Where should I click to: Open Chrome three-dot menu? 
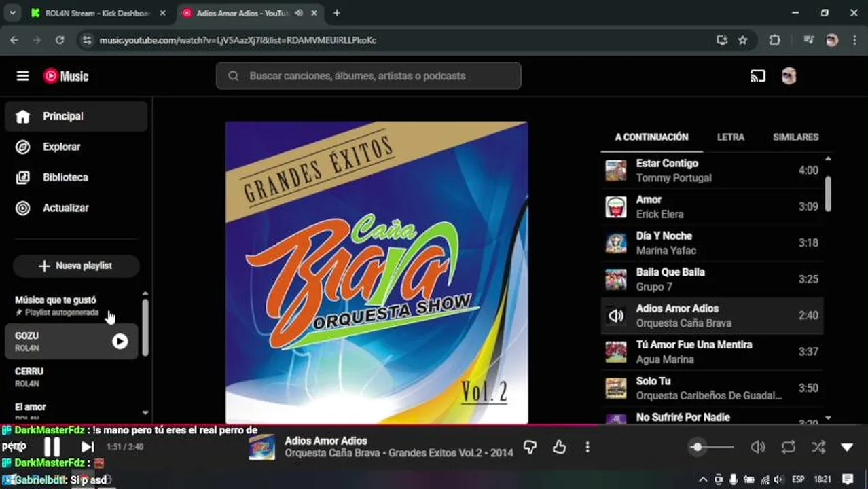click(854, 40)
